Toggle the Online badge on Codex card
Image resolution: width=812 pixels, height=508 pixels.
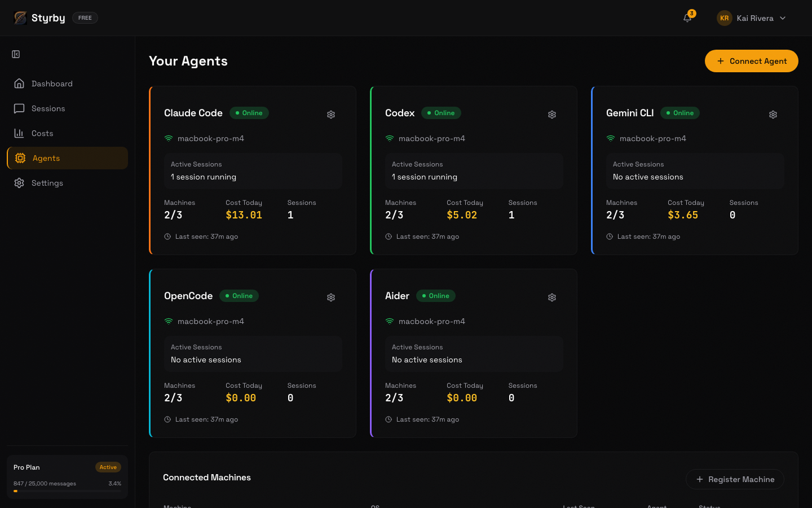click(441, 113)
